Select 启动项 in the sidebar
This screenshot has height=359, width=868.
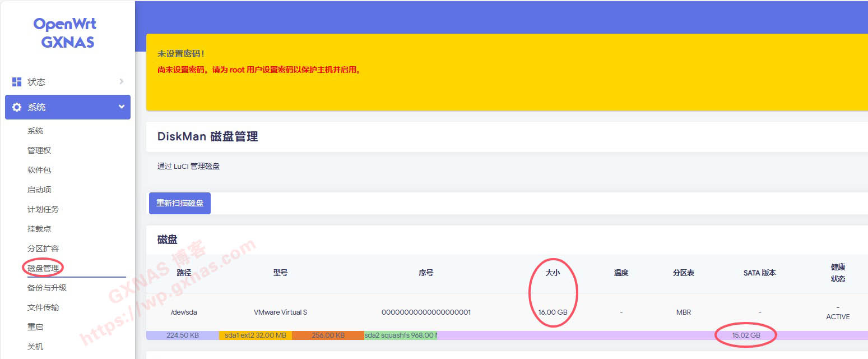[38, 189]
